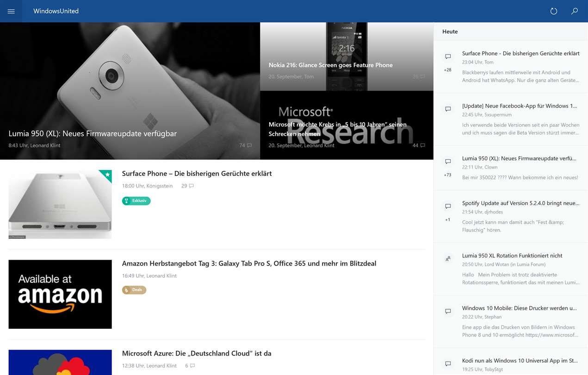588x375 pixels.
Task: Click the green star ribbon on Surface Phone thumbnail
Action: pos(107,175)
